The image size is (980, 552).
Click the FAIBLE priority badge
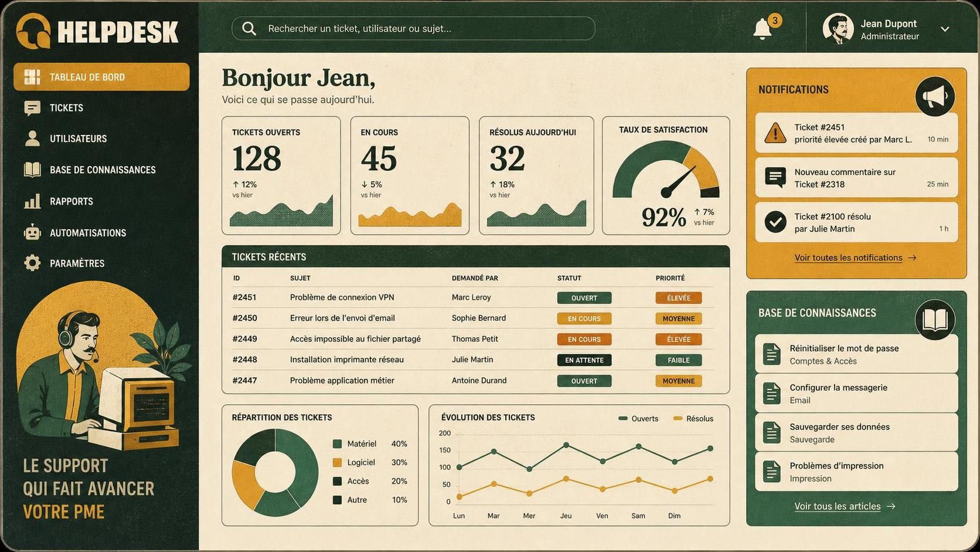tap(678, 360)
